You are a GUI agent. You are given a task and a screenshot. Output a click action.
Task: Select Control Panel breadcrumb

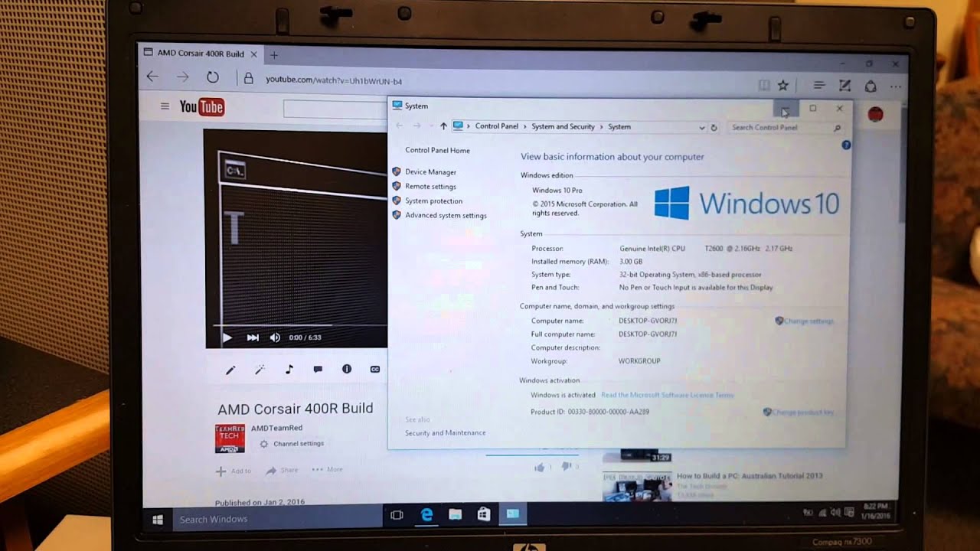pos(496,127)
